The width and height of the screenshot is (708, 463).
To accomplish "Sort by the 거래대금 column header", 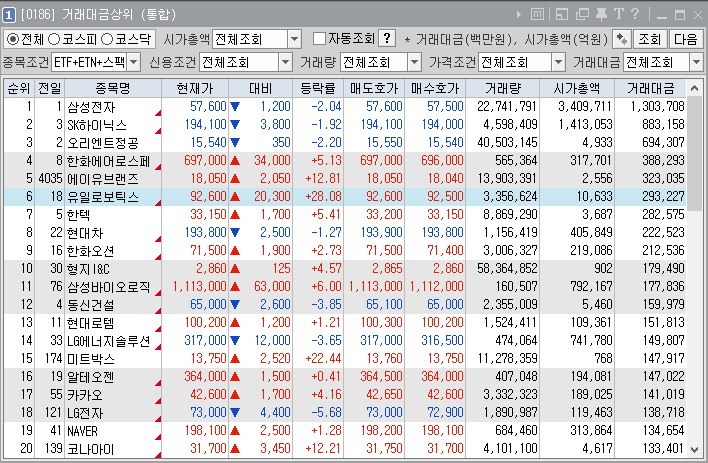I will [x=650, y=89].
